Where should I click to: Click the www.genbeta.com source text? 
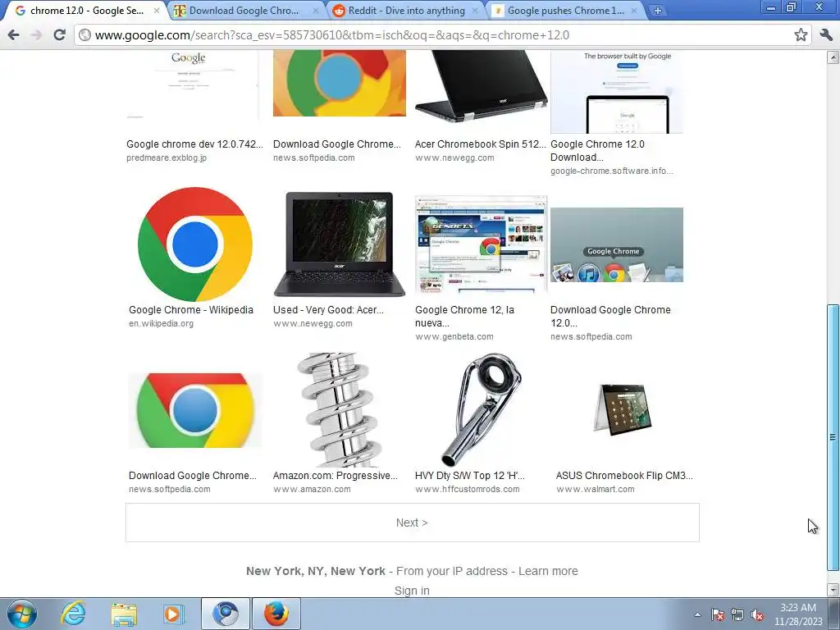(x=454, y=336)
